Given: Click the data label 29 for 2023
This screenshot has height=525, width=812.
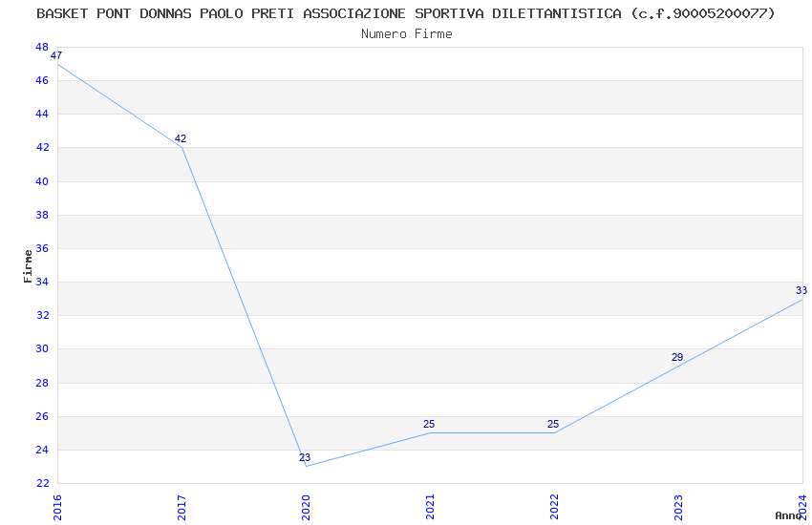Looking at the screenshot, I should [x=677, y=357].
